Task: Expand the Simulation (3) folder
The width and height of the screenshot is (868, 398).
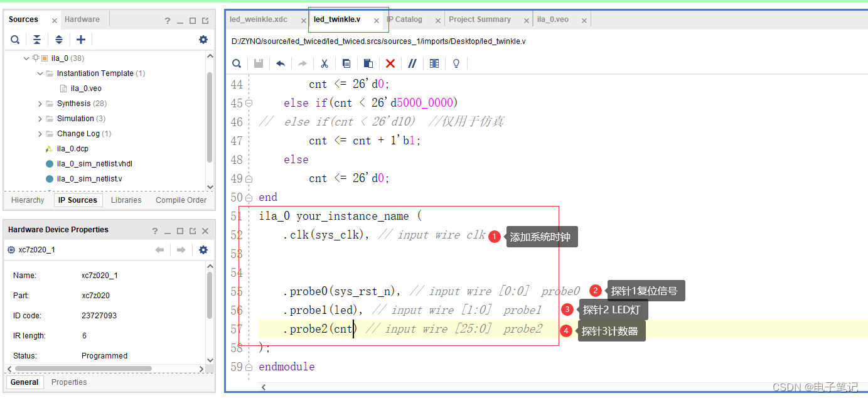Action: (40, 119)
